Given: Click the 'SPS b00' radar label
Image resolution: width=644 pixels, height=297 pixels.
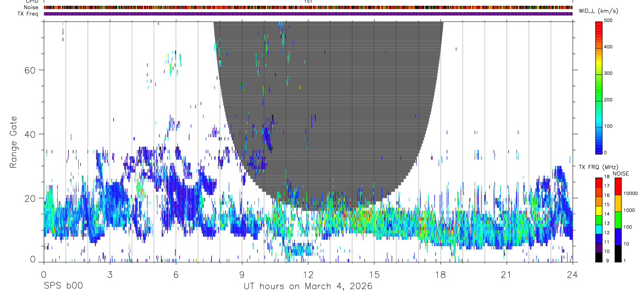Looking at the screenshot, I should click(63, 287).
